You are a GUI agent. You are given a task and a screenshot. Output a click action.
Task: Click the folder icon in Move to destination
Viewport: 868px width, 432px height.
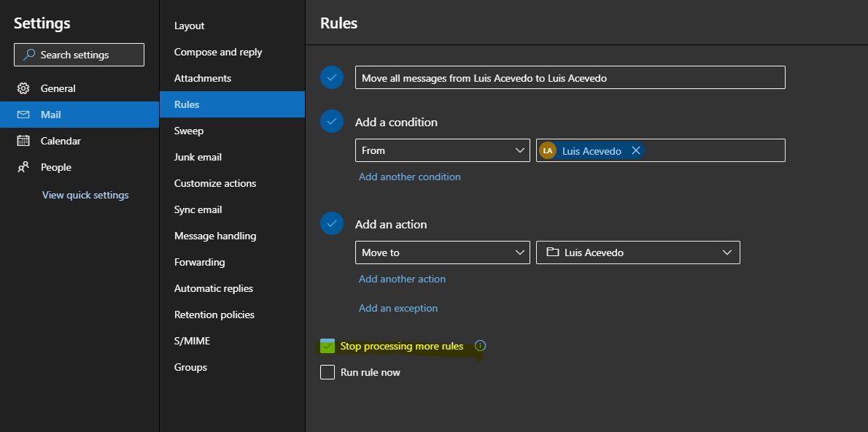(552, 252)
